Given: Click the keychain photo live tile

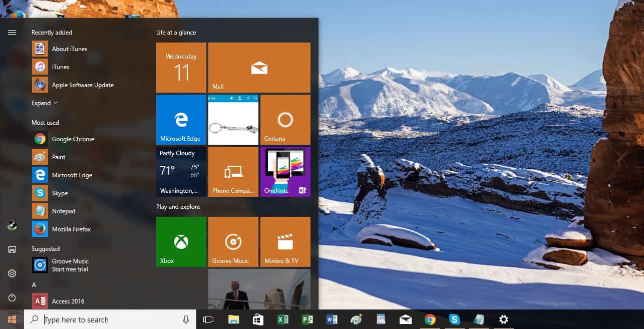Looking at the screenshot, I should pyautogui.click(x=233, y=120).
